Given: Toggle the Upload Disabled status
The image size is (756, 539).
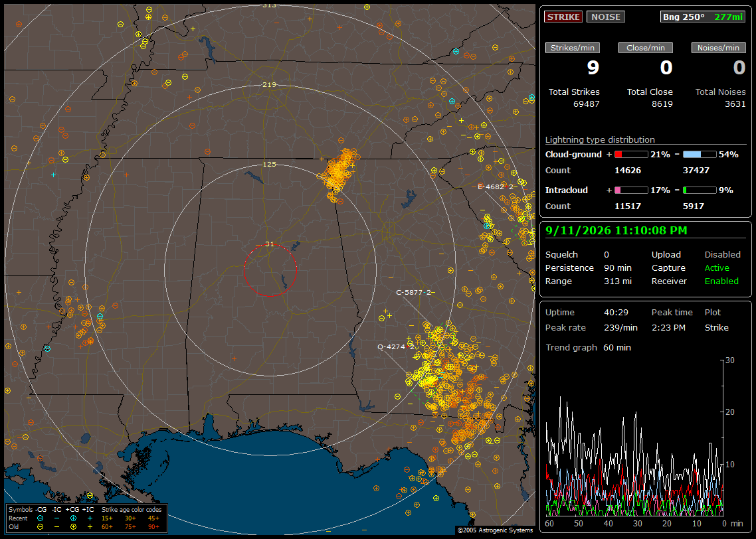Looking at the screenshot, I should click(x=722, y=255).
